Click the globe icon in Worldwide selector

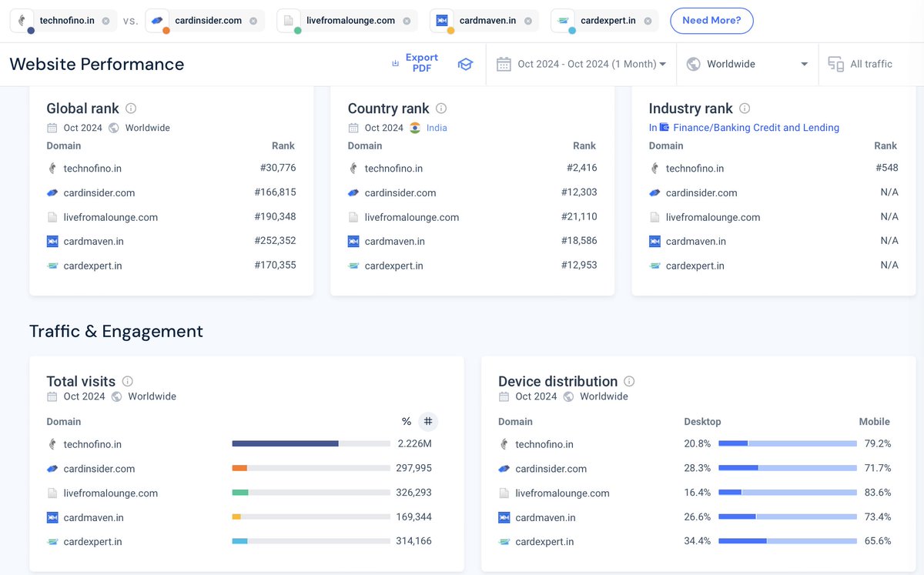click(x=693, y=64)
